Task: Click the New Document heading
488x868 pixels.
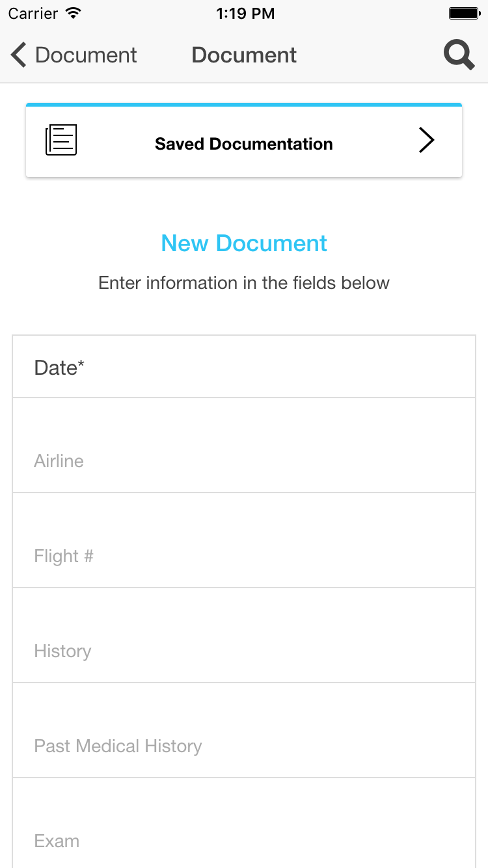Action: pyautogui.click(x=244, y=243)
